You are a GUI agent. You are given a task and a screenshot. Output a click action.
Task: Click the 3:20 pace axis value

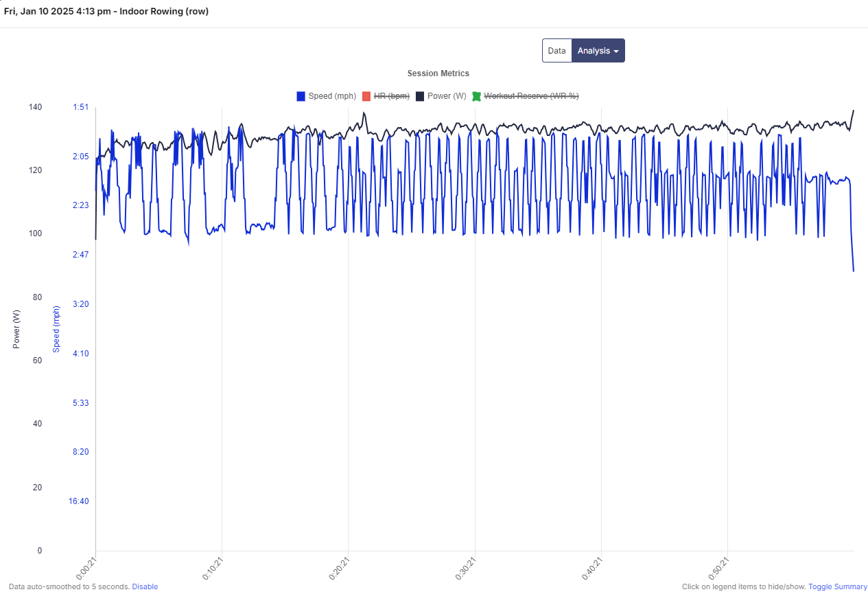coord(81,304)
